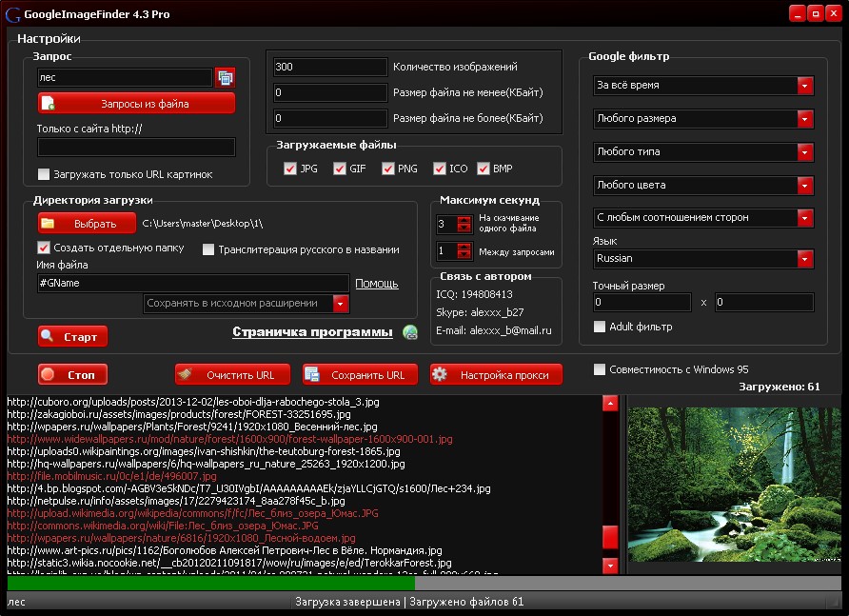Stop downloading with the Стоп button
Screen dimensions: 849x616
click(72, 374)
